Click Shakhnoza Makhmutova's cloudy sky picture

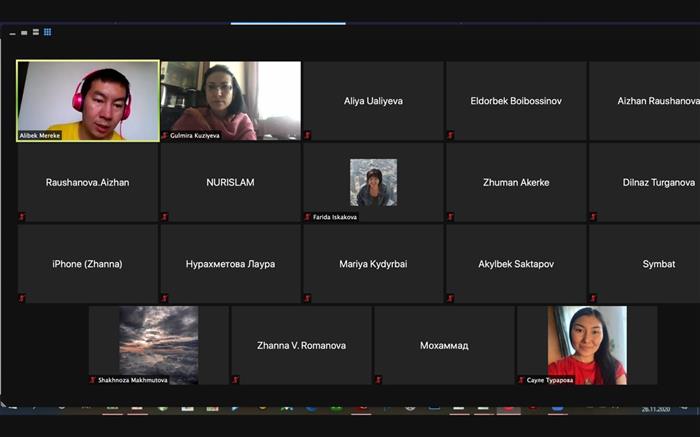coord(158,340)
